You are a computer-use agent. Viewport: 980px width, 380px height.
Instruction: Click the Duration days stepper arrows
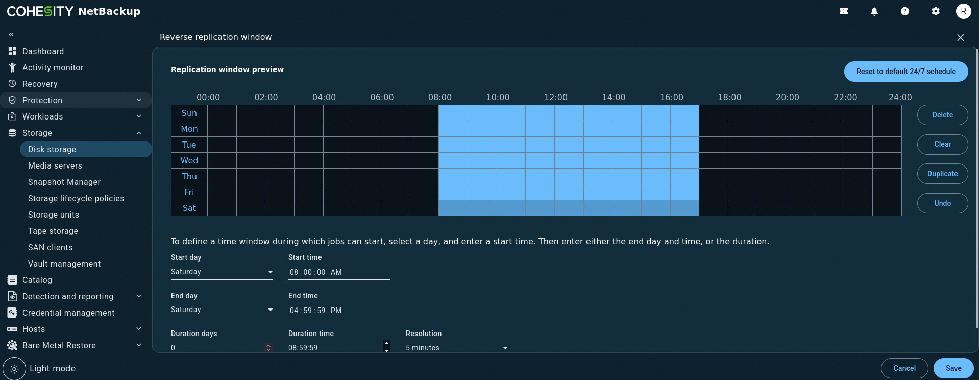(268, 348)
